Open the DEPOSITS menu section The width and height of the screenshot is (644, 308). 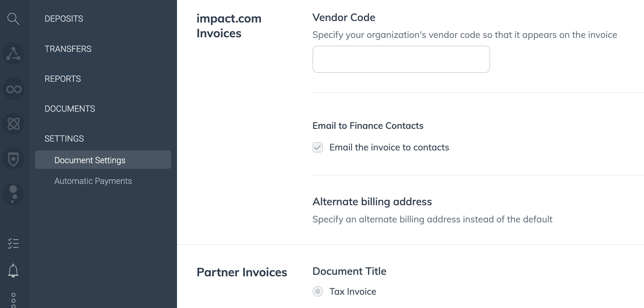tap(64, 19)
